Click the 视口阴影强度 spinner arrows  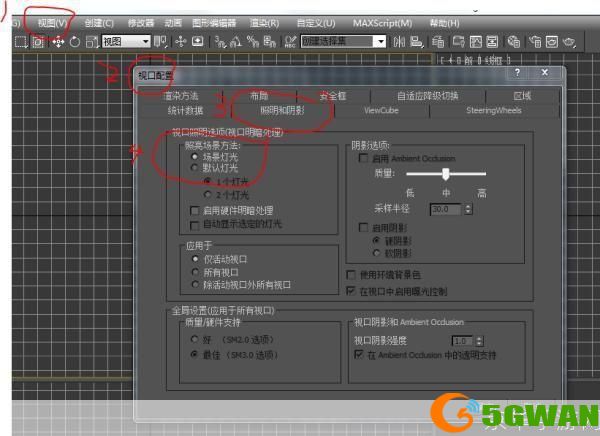coord(479,341)
